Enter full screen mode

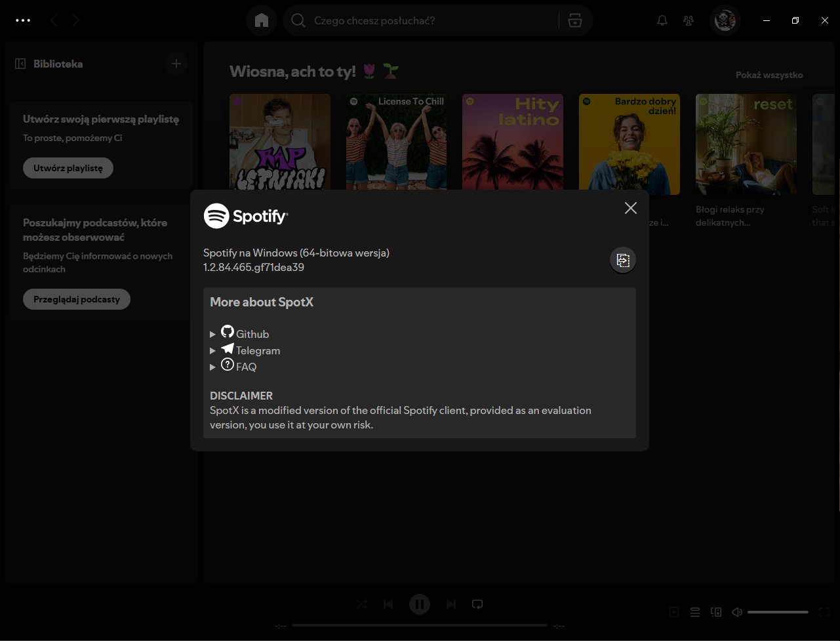click(824, 612)
